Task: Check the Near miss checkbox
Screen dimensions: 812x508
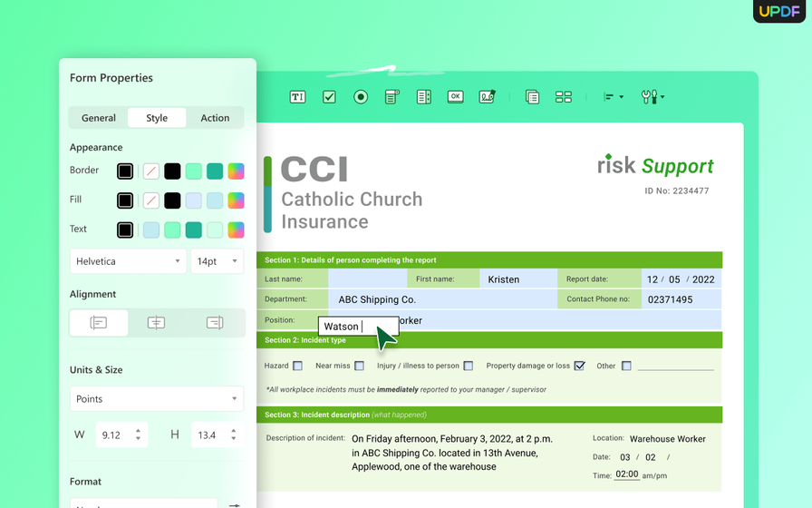Action: [359, 366]
